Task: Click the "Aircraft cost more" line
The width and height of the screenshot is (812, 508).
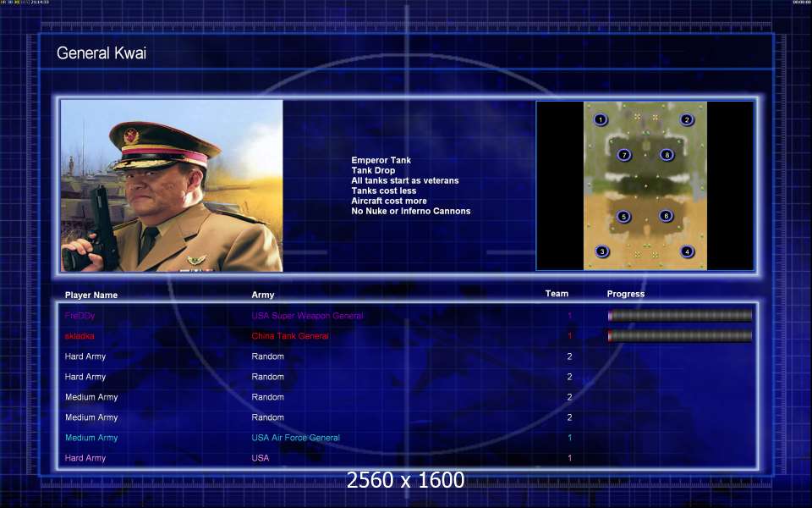Action: click(x=389, y=201)
